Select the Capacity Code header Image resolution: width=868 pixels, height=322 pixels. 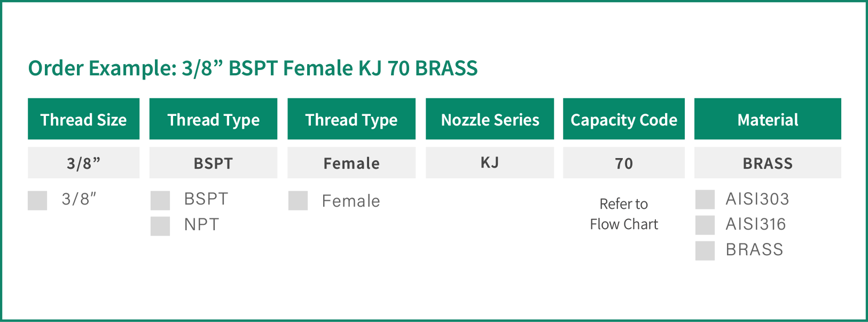coord(624,119)
